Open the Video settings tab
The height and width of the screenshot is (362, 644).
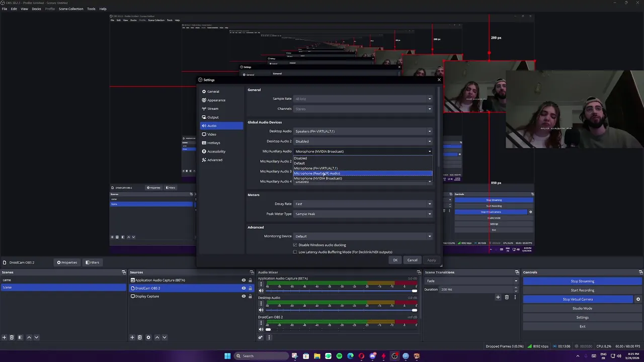click(221, 134)
